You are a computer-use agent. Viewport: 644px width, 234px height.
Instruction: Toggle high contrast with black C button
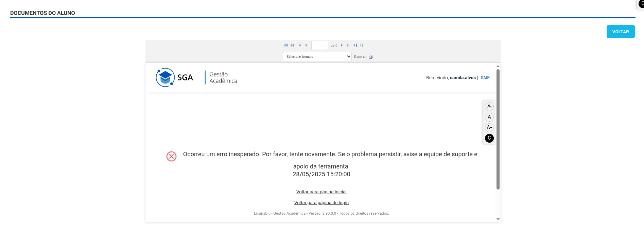click(489, 138)
